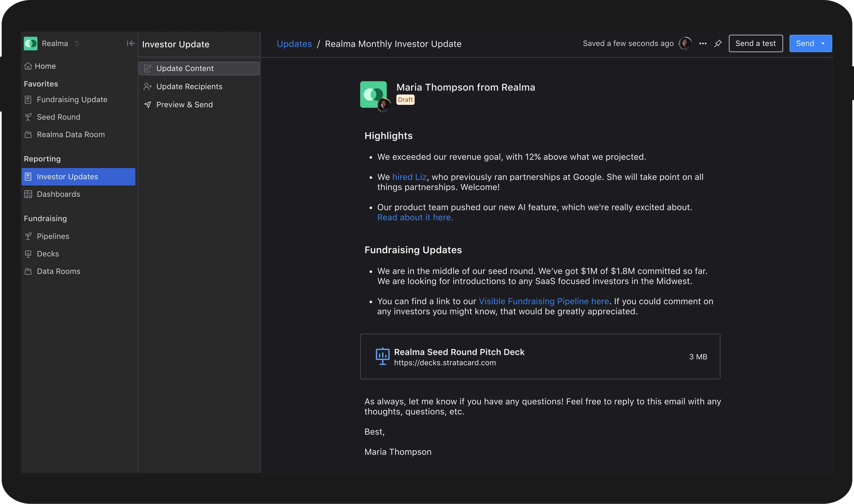854x504 pixels.
Task: Go to Preview & Send step
Action: click(x=184, y=105)
